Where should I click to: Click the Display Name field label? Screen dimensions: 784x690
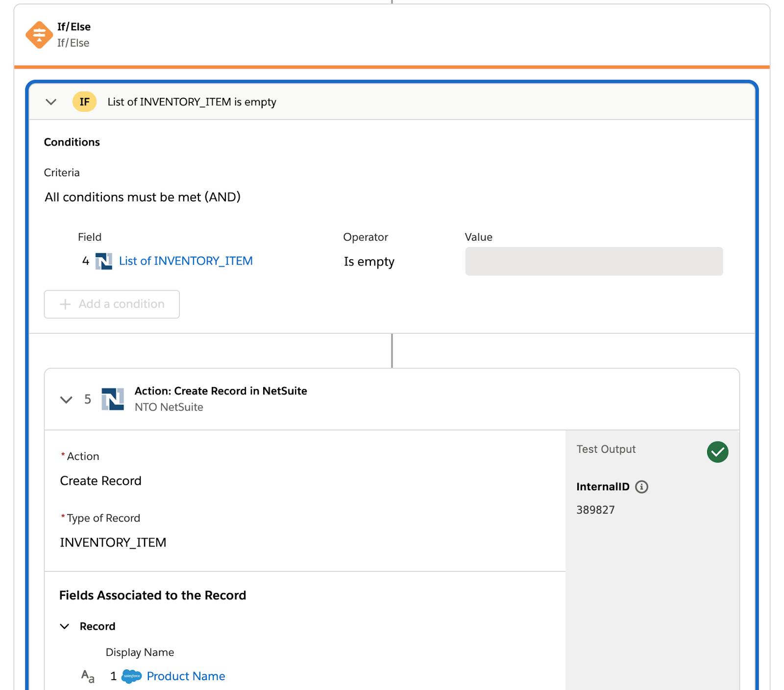tap(140, 652)
